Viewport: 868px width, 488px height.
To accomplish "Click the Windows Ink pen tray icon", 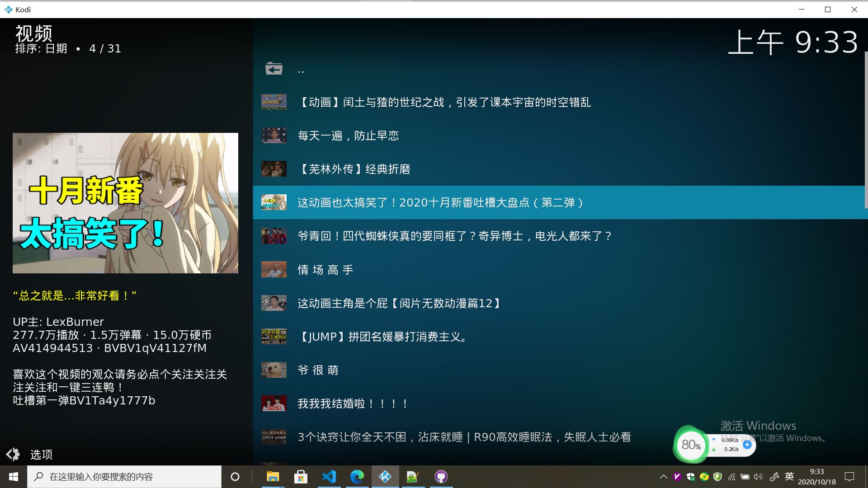I will [x=774, y=477].
